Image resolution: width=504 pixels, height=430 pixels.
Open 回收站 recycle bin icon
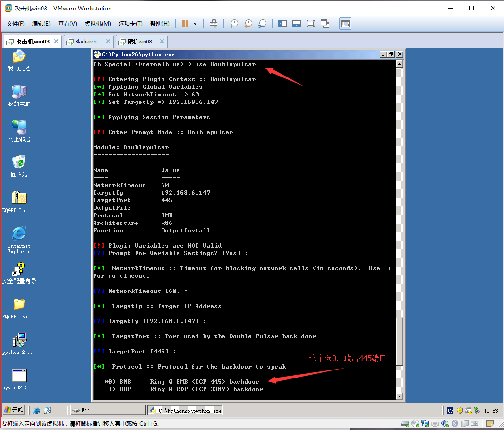pos(19,166)
